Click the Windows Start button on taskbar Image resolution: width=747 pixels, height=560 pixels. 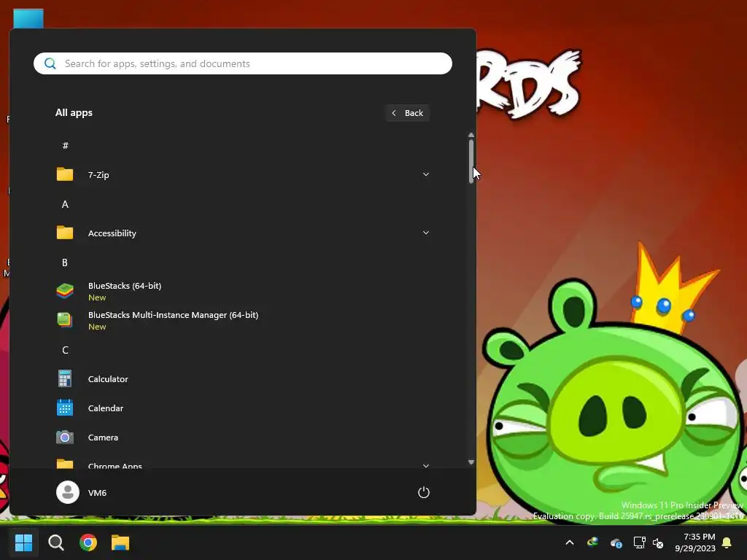coord(23,542)
